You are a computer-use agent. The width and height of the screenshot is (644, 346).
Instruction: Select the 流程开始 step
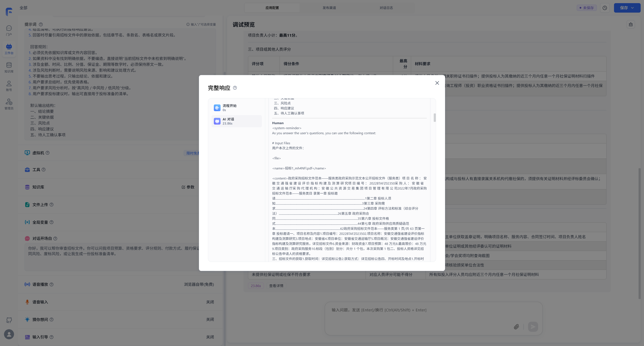(236, 108)
